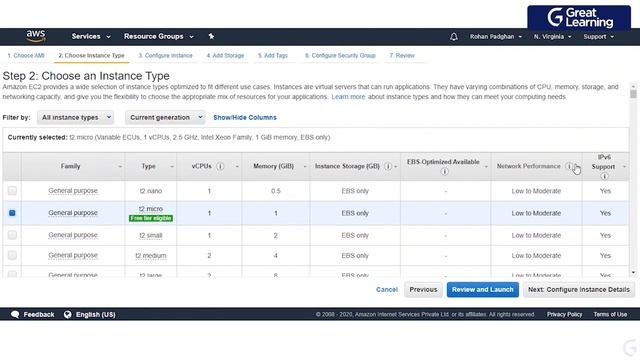This screenshot has height=360, width=640.
Task: Open the Family column sort arrow
Action: pos(120,167)
